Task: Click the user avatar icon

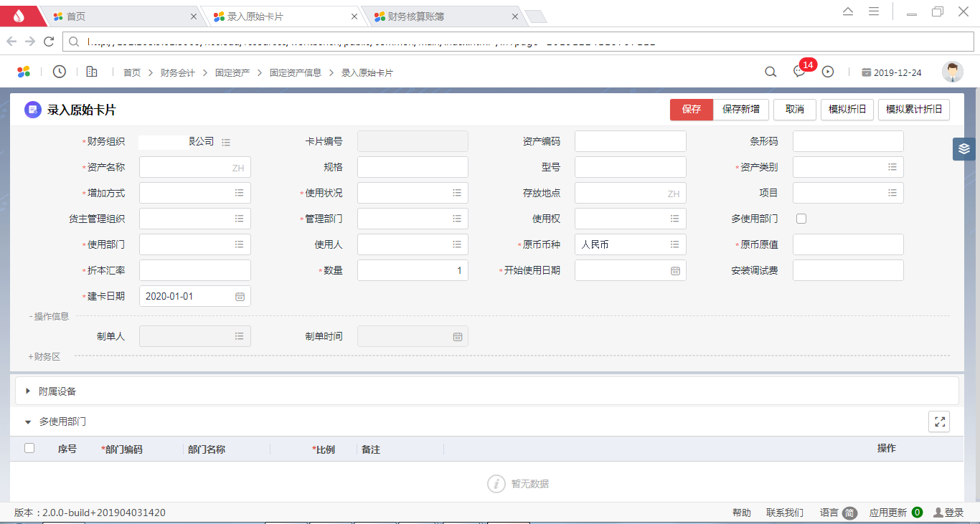Action: [x=952, y=72]
